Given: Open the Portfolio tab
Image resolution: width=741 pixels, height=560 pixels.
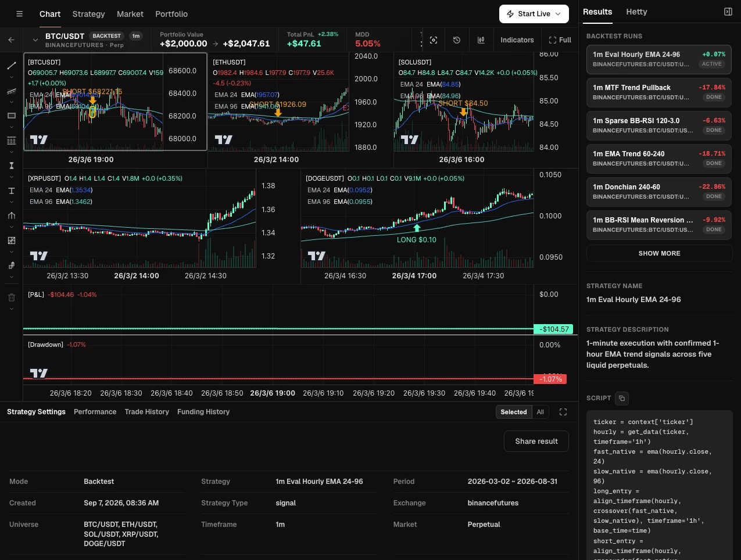Looking at the screenshot, I should coord(171,14).
